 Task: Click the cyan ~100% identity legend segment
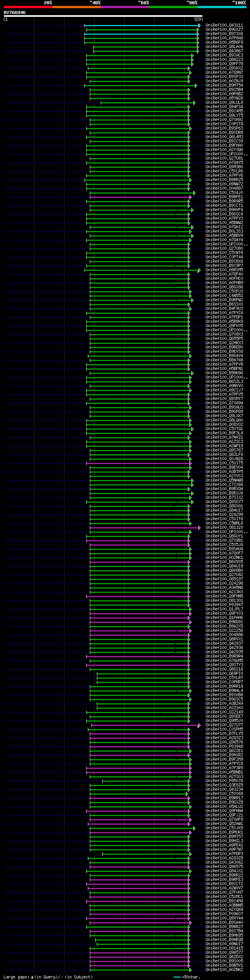(221, 7)
